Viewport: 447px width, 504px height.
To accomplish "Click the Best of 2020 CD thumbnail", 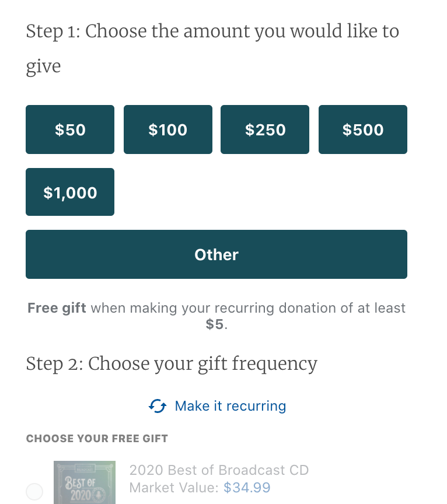I will (84, 483).
